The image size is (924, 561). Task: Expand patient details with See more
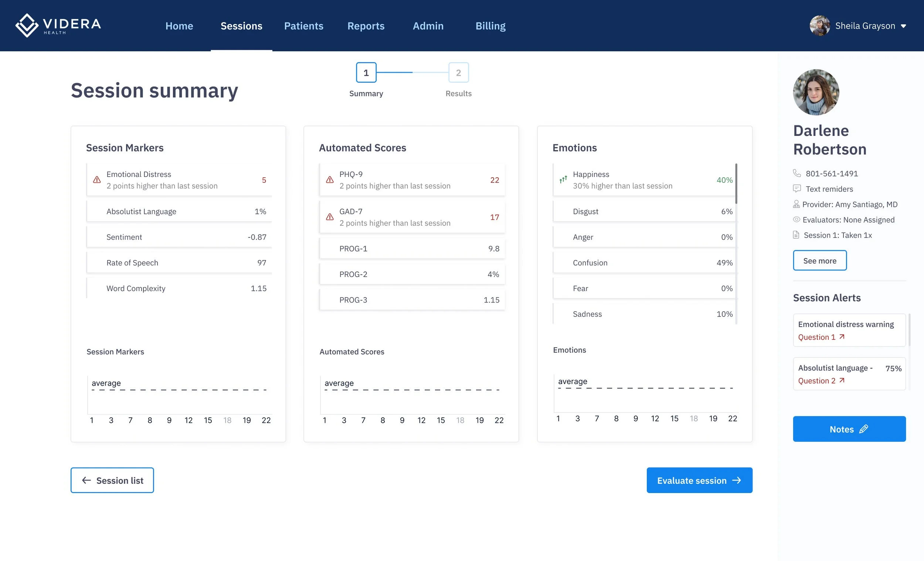819,260
